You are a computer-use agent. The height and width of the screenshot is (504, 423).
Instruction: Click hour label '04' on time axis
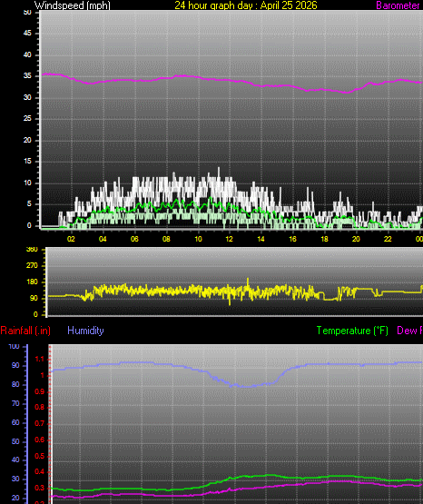103,239
